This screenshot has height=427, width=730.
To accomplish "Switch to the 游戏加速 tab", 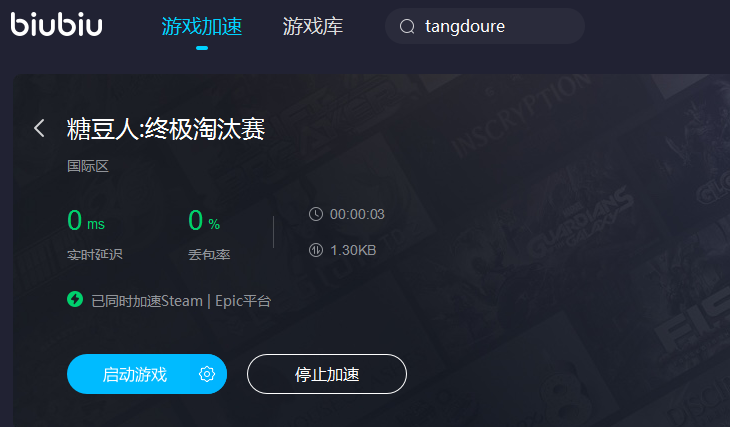I will point(202,27).
